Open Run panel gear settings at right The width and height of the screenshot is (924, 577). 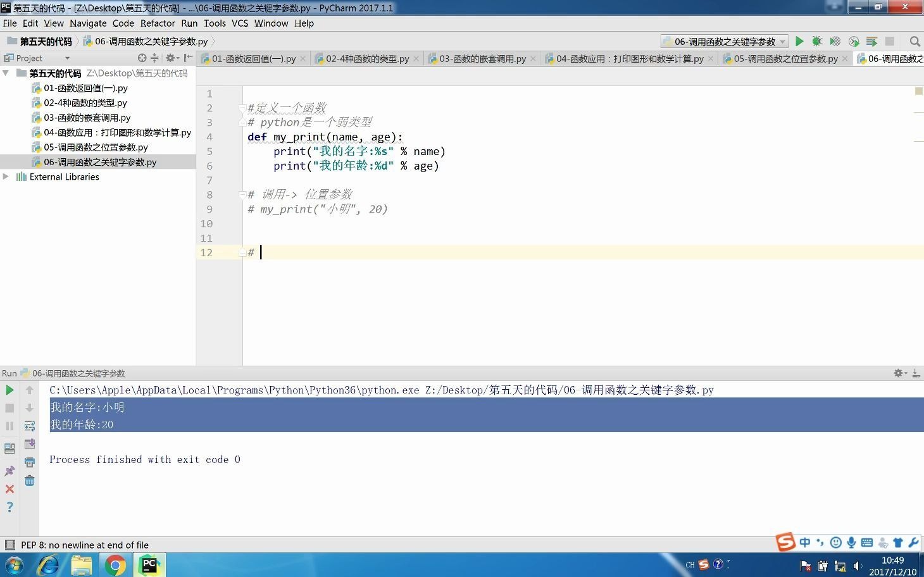coord(900,373)
